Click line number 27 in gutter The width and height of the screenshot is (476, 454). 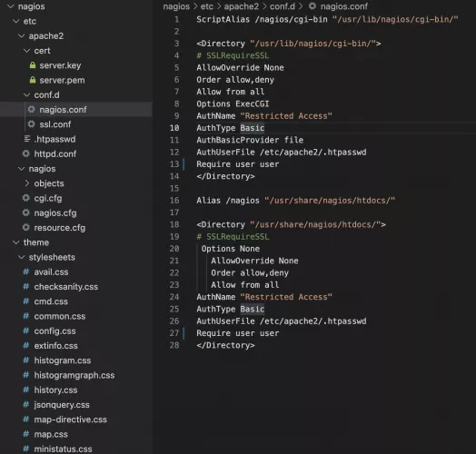174,333
